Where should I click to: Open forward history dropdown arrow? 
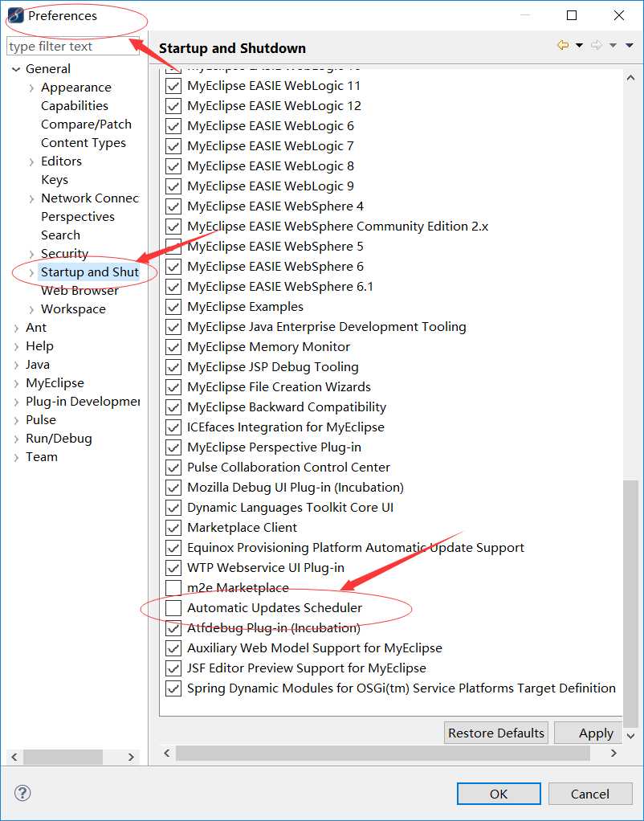pos(613,46)
